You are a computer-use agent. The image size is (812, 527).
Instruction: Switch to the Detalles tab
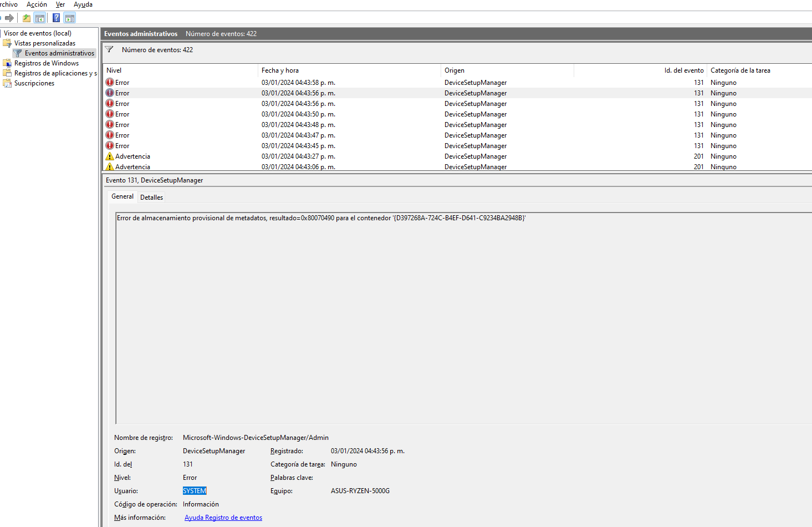[x=151, y=197]
